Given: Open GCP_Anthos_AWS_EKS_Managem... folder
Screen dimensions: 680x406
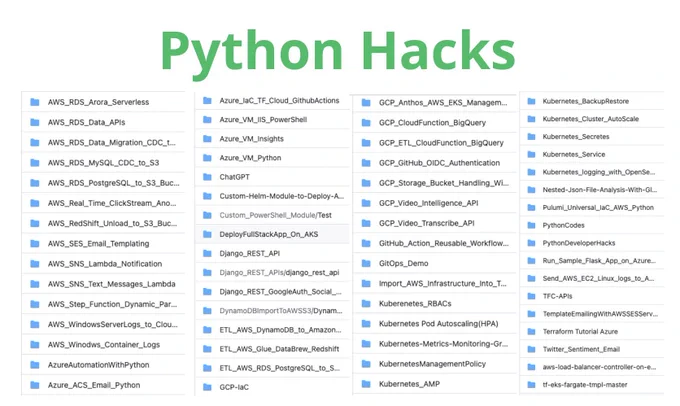Looking at the screenshot, I should click(x=443, y=103).
